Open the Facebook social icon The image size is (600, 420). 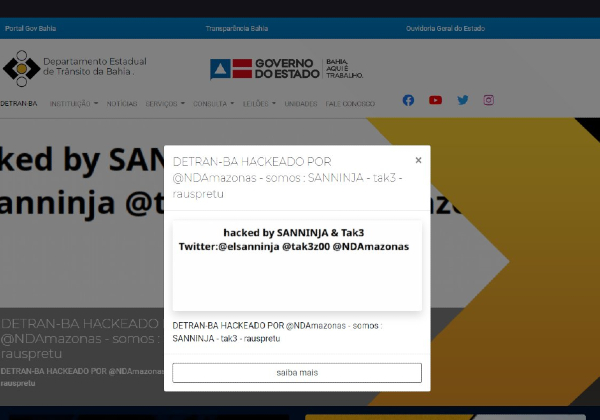[x=408, y=100]
